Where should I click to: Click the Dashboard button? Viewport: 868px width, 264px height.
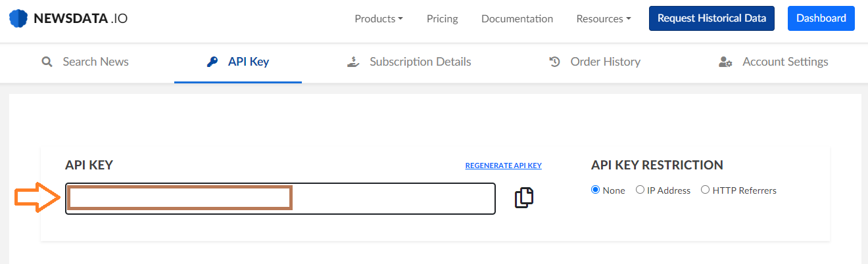pos(821,18)
